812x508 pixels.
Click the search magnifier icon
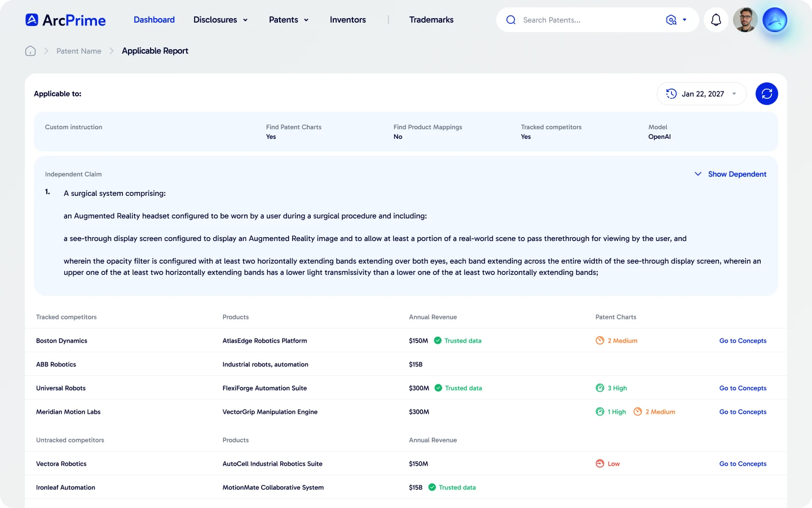point(511,20)
